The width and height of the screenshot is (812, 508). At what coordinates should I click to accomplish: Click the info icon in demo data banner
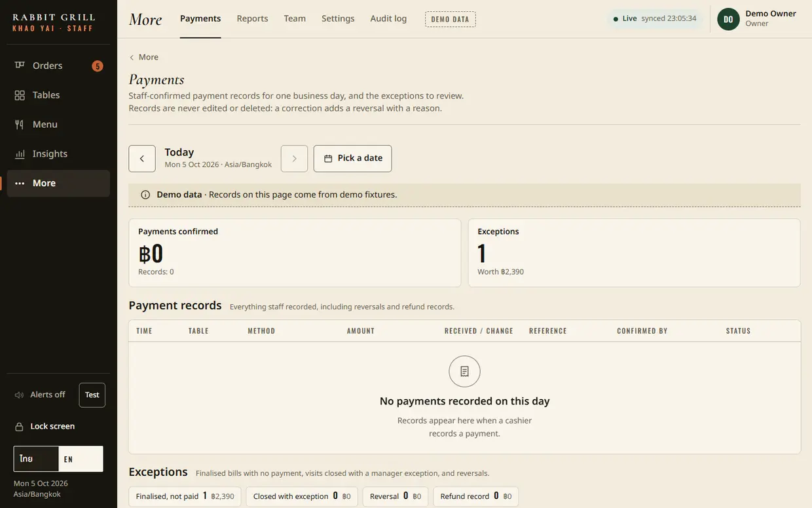coord(145,195)
